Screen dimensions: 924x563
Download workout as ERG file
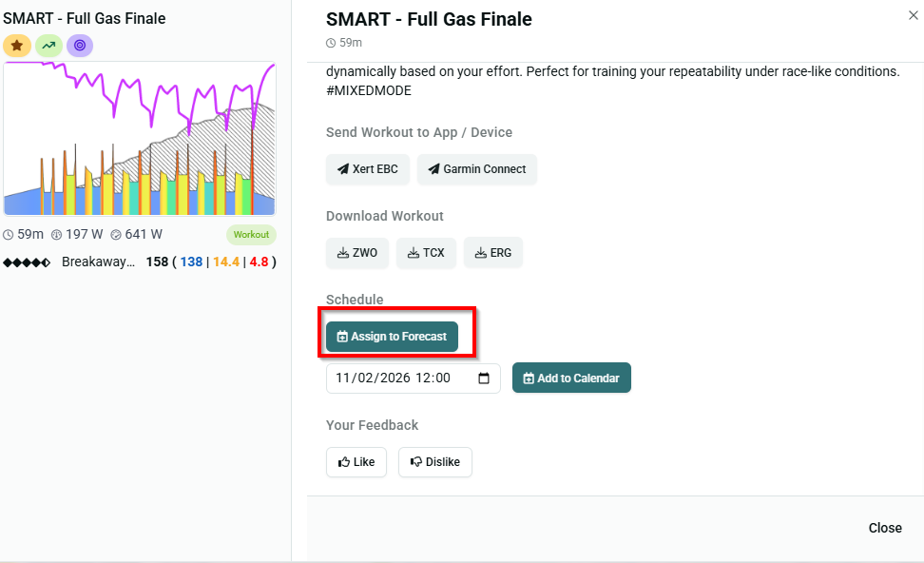tap(493, 253)
